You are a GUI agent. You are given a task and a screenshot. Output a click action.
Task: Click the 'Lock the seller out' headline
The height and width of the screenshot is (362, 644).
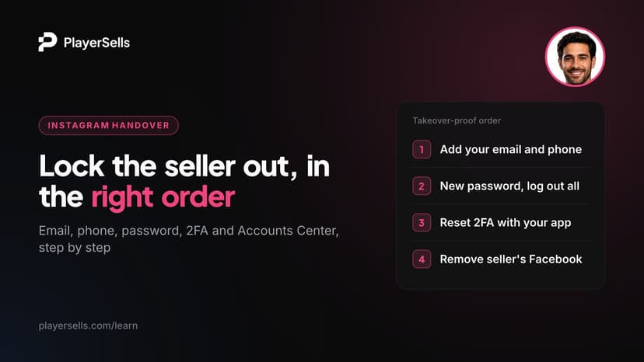pos(184,182)
